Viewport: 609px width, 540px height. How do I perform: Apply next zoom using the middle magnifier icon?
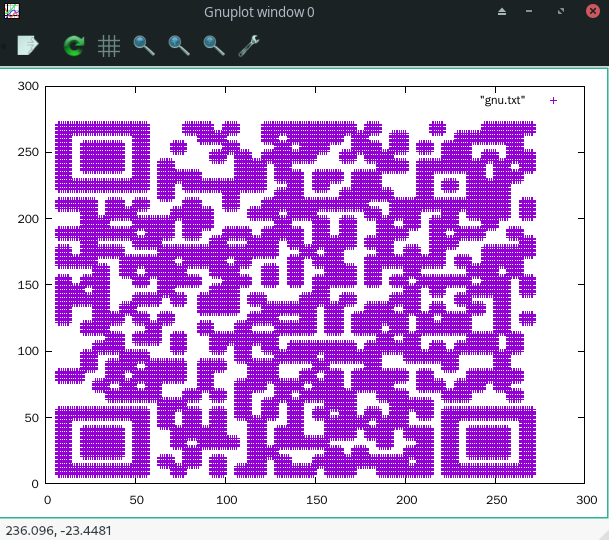click(x=179, y=46)
